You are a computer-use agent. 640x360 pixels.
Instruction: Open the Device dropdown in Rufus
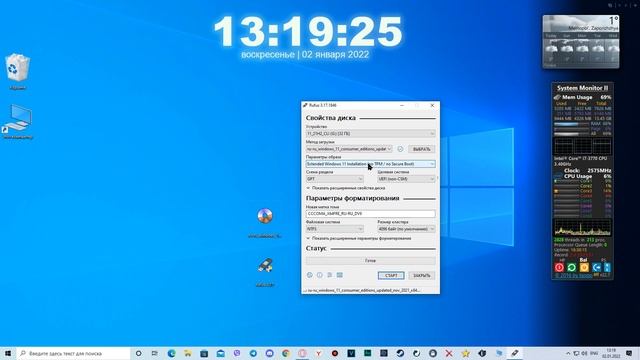click(371, 133)
